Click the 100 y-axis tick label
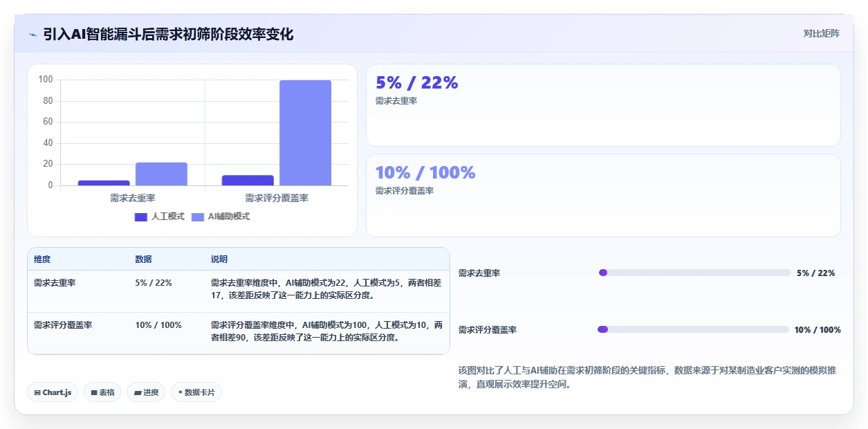This screenshot has width=868, height=429. pos(46,80)
